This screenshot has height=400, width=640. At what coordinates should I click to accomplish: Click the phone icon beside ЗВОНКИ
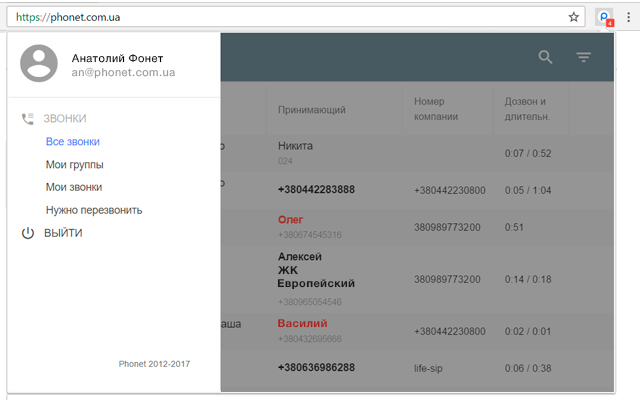[x=28, y=119]
